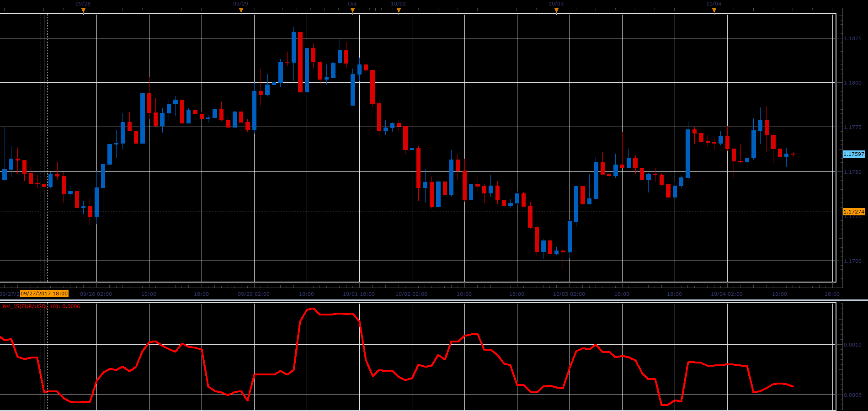868x411 pixels.
Task: Click the 10/02 day marker triangle
Action: coord(399,11)
